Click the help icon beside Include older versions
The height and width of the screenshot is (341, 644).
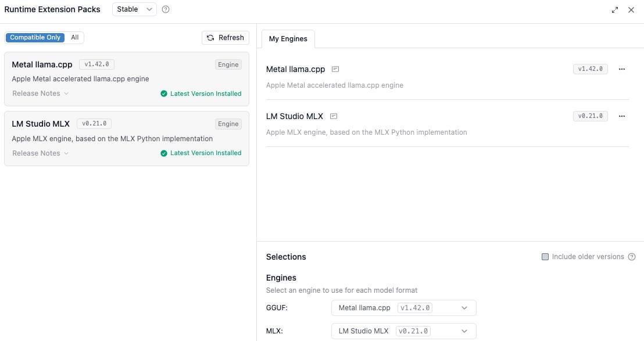click(632, 257)
